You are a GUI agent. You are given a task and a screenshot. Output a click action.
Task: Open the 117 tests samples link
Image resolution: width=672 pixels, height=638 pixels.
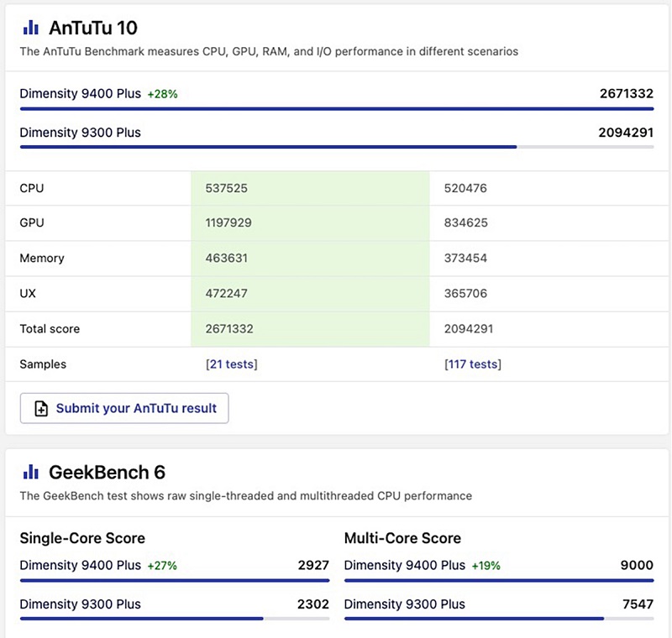click(472, 364)
